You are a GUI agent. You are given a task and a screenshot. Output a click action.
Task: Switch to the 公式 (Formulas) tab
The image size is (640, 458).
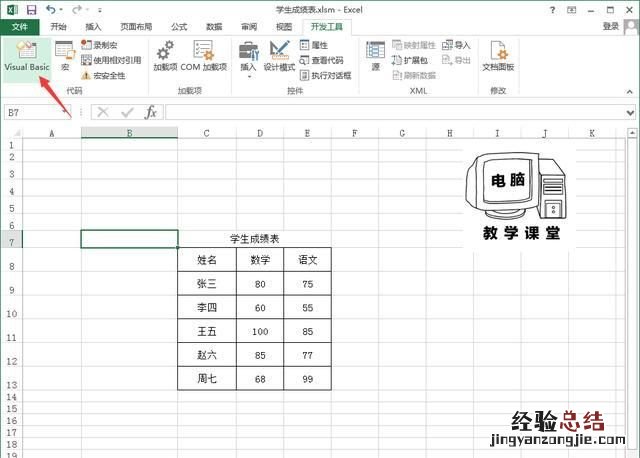coord(179,27)
